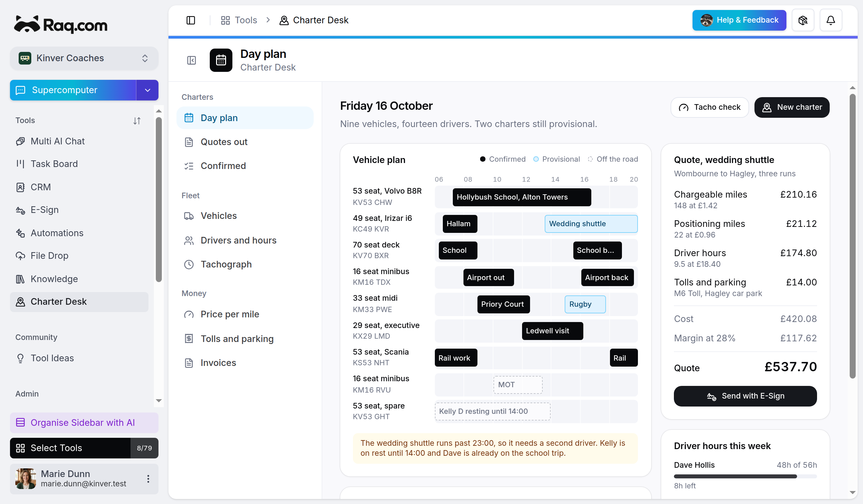Viewport: 863px width, 504px height.
Task: Select the Rugby provisional booking
Action: click(x=585, y=304)
